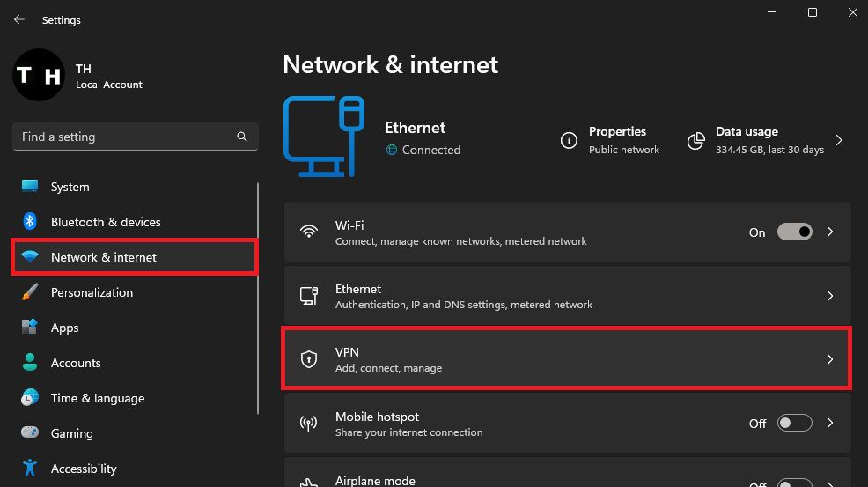Viewport: 868px width, 487px height.
Task: Click the search magnifier icon
Action: (x=242, y=137)
